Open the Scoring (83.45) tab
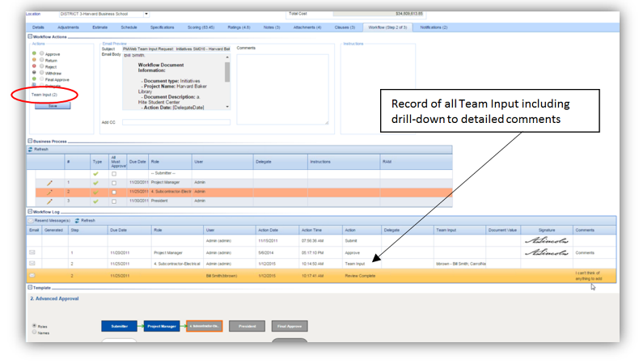Image resolution: width=639 pixels, height=364 pixels. pyautogui.click(x=201, y=28)
